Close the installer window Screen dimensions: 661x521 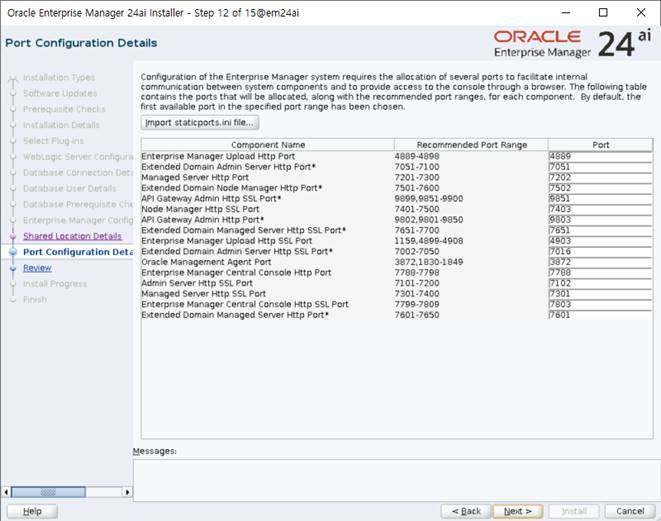click(x=641, y=13)
